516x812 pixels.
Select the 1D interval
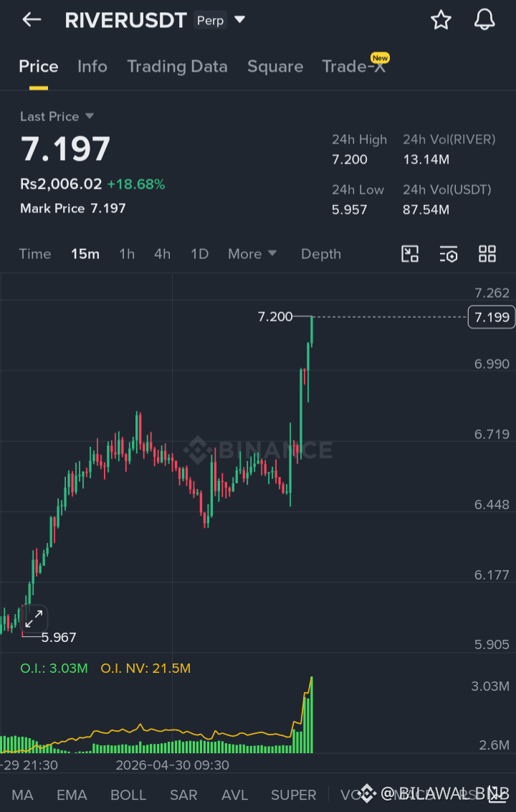pos(199,254)
